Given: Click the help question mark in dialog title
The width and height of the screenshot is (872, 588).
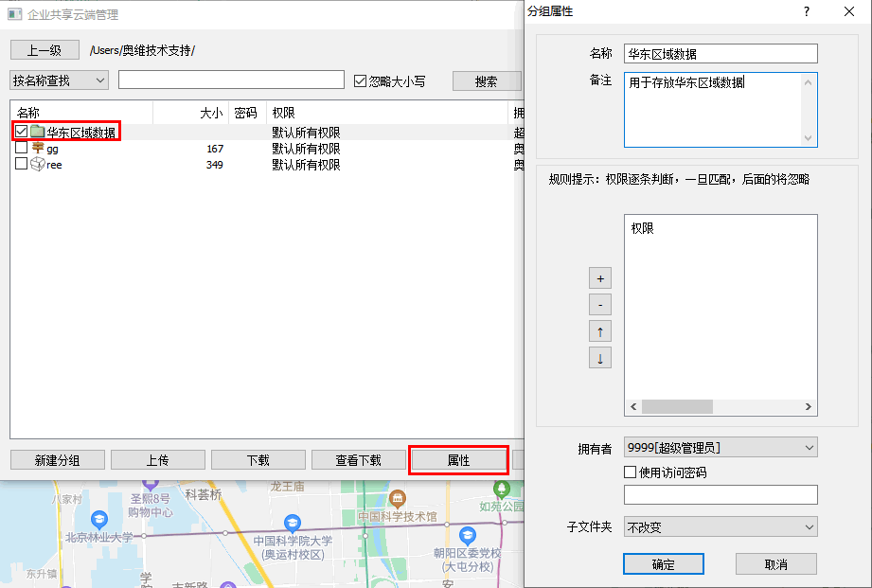Looking at the screenshot, I should (807, 11).
